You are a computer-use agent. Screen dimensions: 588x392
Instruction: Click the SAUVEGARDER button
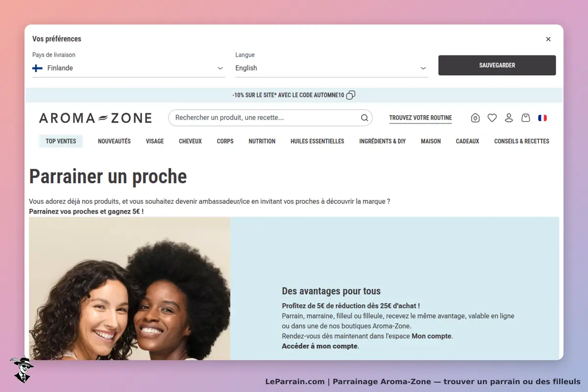click(x=497, y=65)
